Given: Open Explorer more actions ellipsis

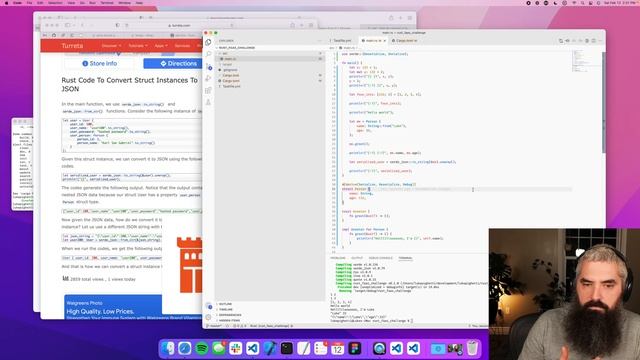Looking at the screenshot, I should coord(320,41).
